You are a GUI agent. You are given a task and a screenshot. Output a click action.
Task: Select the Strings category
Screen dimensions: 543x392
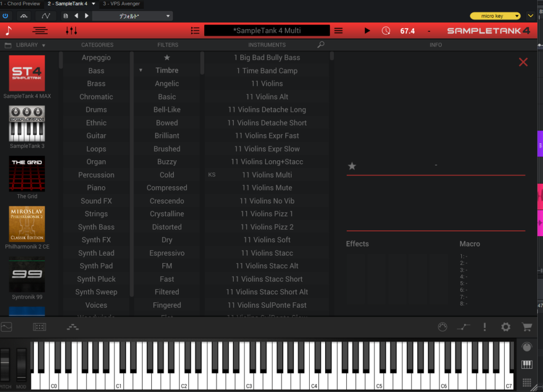pos(96,214)
